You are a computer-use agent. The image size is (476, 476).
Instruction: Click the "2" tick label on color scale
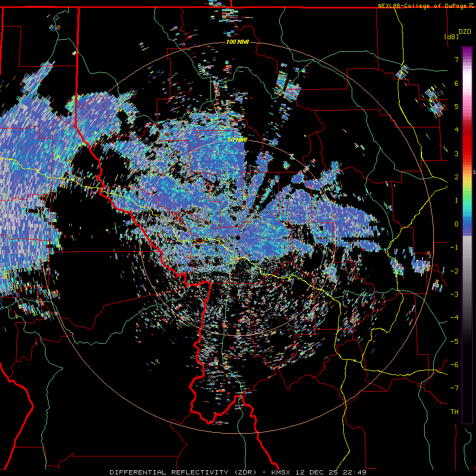(456, 177)
